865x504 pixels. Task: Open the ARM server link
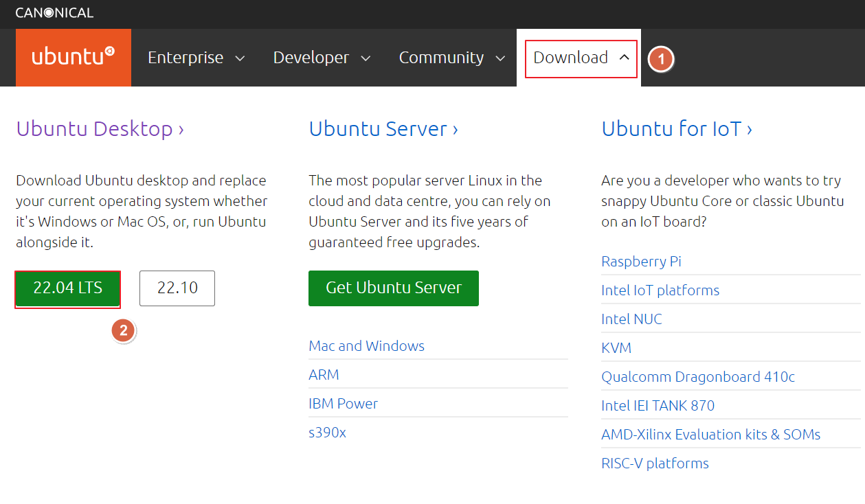tap(324, 375)
